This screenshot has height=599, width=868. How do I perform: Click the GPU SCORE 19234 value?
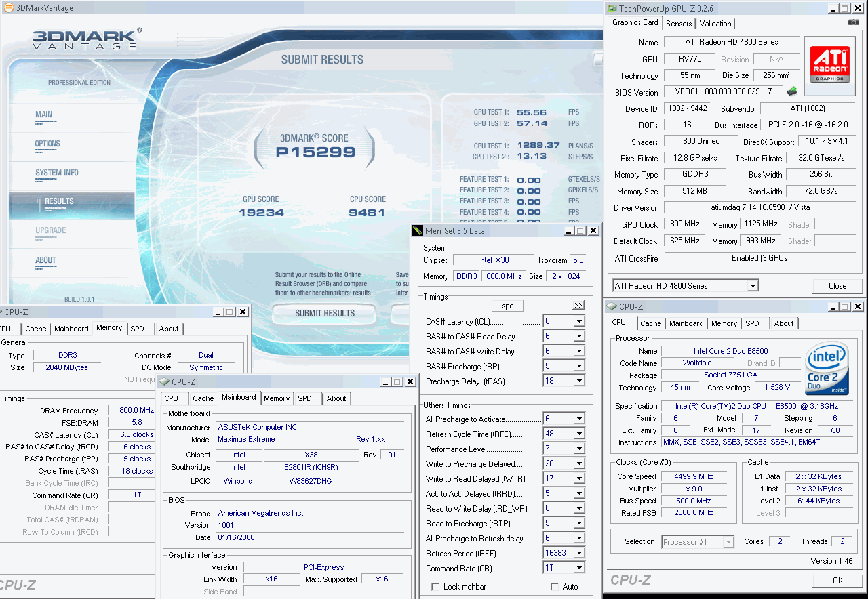pos(261,213)
